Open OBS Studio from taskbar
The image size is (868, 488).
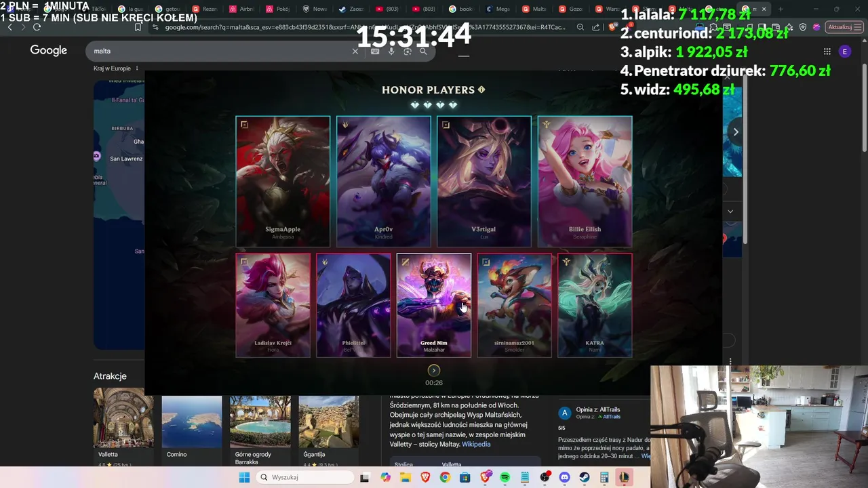(x=545, y=477)
